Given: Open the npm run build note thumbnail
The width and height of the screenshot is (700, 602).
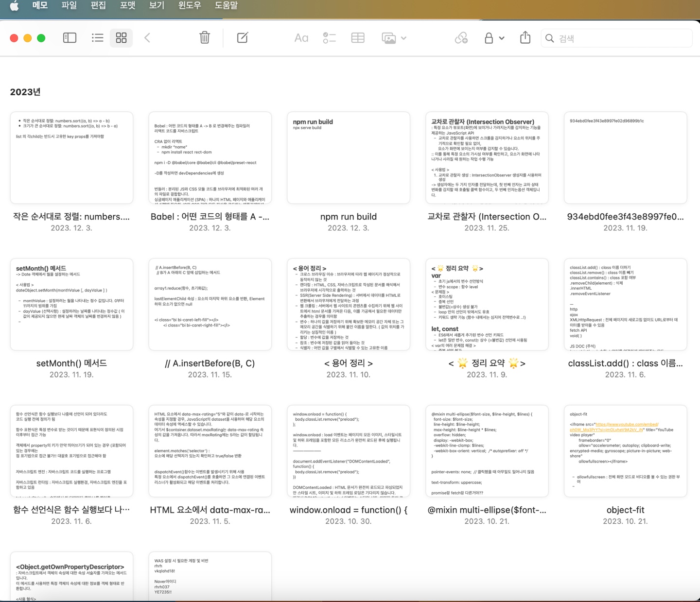Looking at the screenshot, I should pyautogui.click(x=349, y=158).
